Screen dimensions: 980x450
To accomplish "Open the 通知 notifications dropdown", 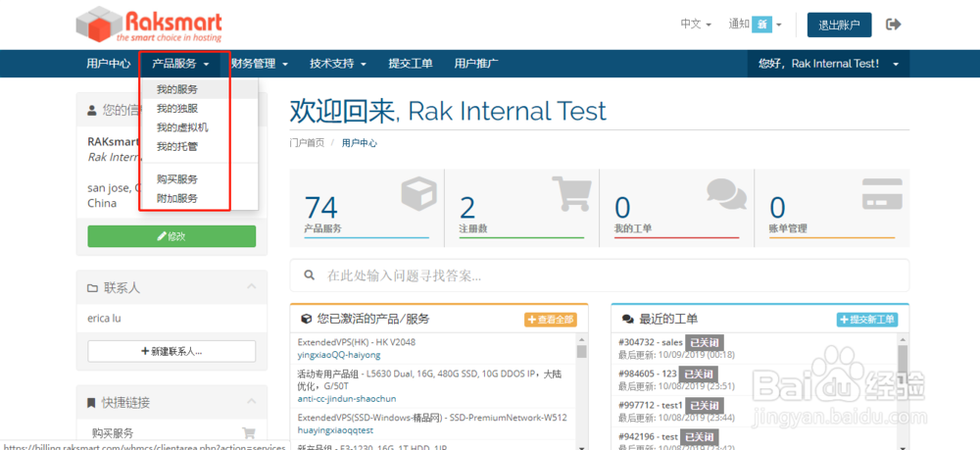I will click(755, 25).
